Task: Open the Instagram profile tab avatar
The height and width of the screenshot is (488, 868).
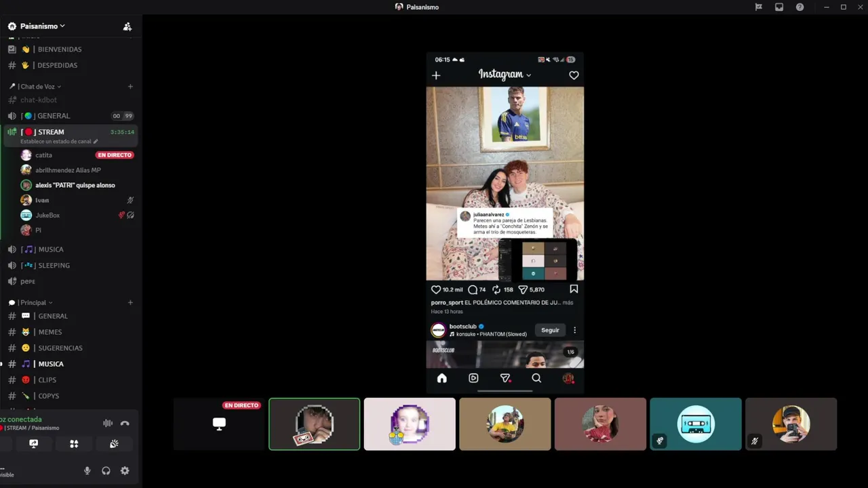Action: [x=568, y=378]
